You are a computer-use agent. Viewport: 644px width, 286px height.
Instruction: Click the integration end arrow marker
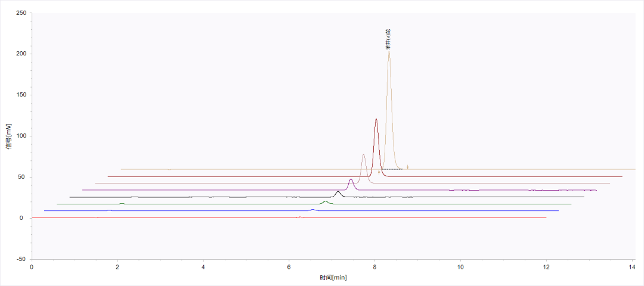coord(407,167)
